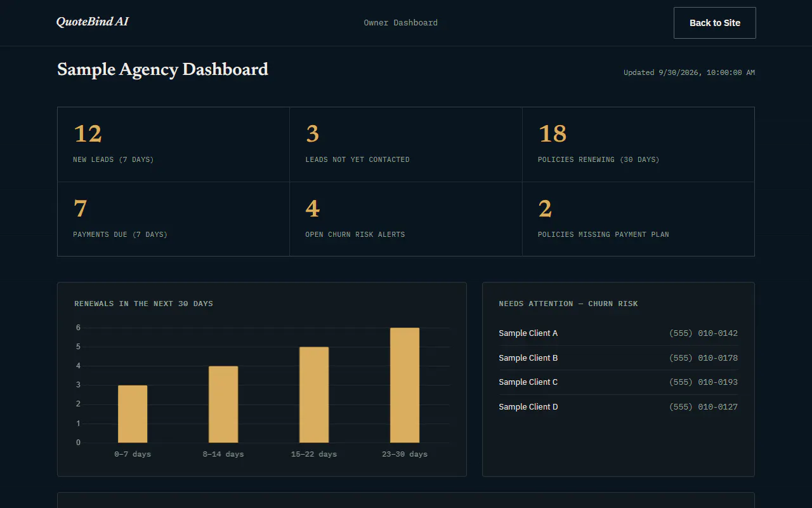Click the Updated 9/30/2026 timestamp
The height and width of the screenshot is (508, 812).
click(689, 72)
